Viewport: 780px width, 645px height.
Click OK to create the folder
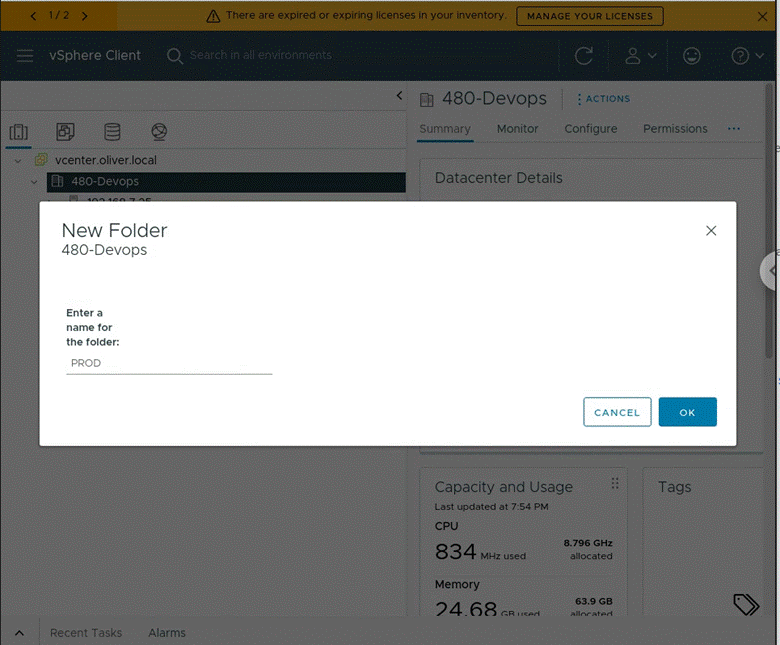687,412
